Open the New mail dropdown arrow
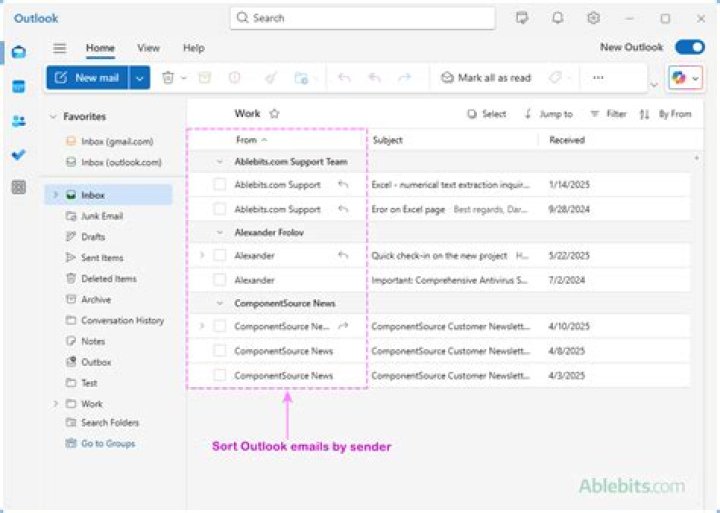The height and width of the screenshot is (513, 720). point(140,78)
